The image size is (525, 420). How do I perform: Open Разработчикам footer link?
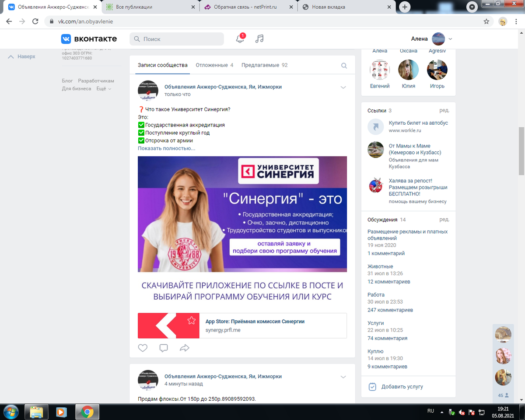tap(96, 81)
